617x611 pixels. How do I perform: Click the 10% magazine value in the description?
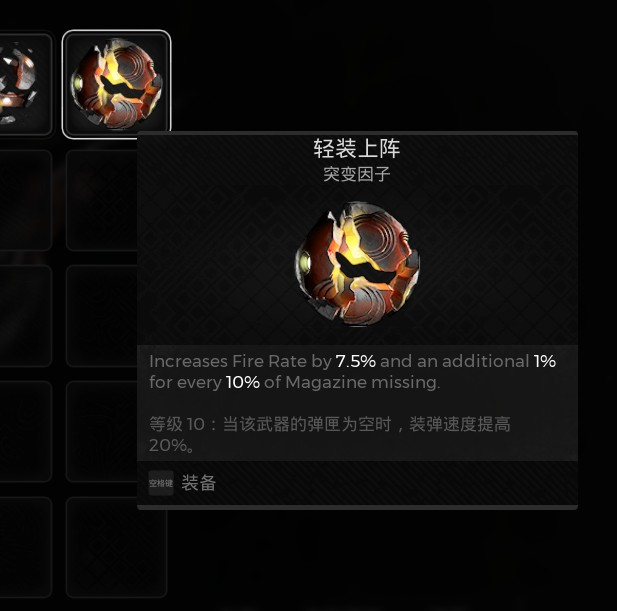[243, 382]
